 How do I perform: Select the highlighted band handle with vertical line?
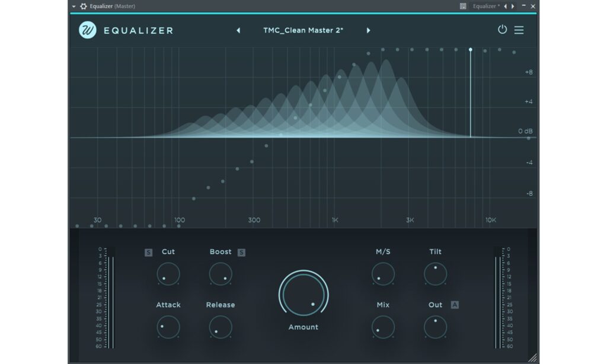tap(470, 50)
